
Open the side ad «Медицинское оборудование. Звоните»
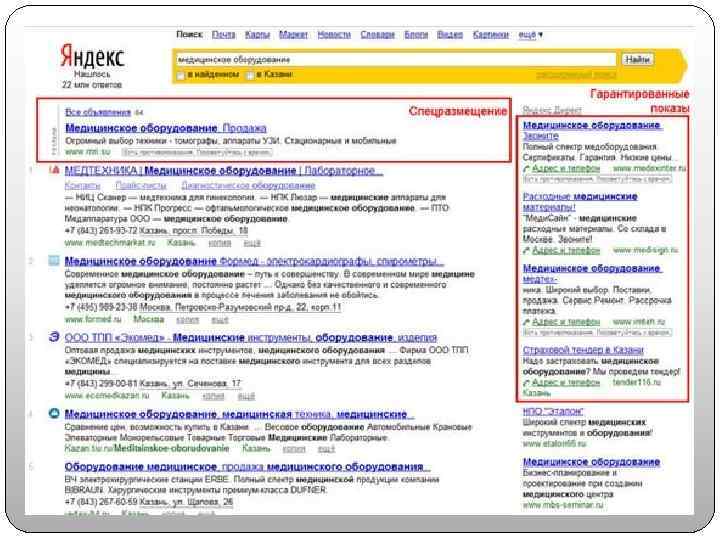[592, 130]
